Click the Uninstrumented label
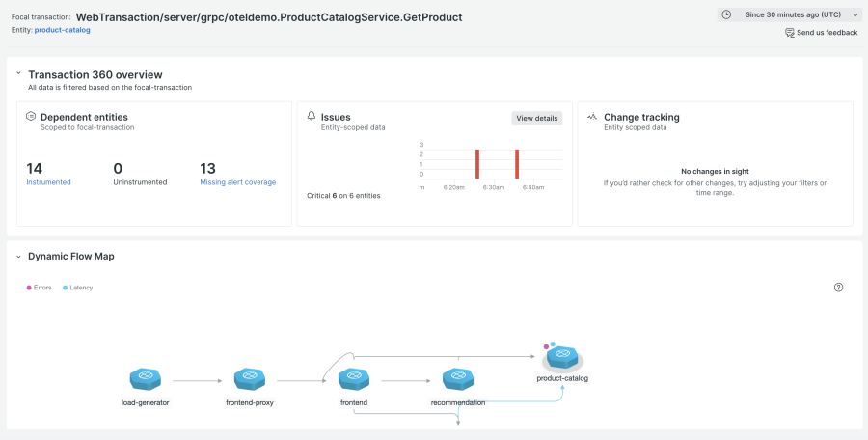The image size is (868, 440). coord(140,182)
